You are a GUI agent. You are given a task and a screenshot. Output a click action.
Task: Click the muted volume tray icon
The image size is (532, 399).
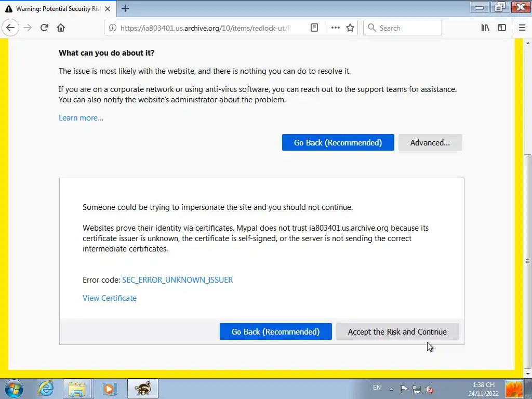pos(430,389)
